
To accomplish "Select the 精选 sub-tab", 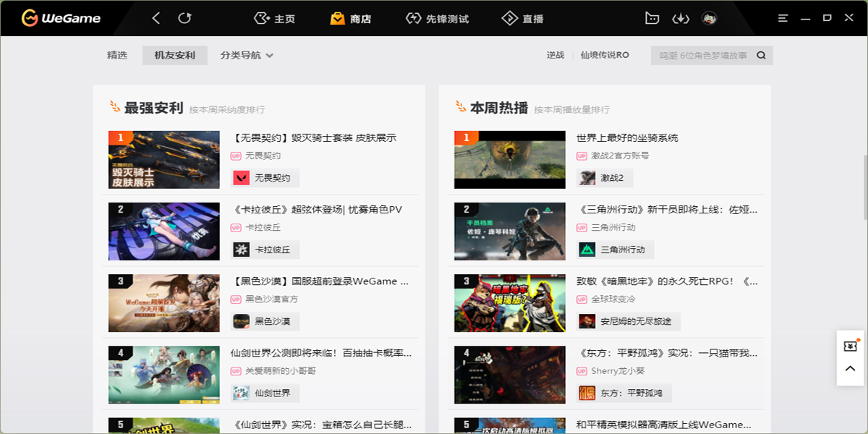I will (117, 56).
